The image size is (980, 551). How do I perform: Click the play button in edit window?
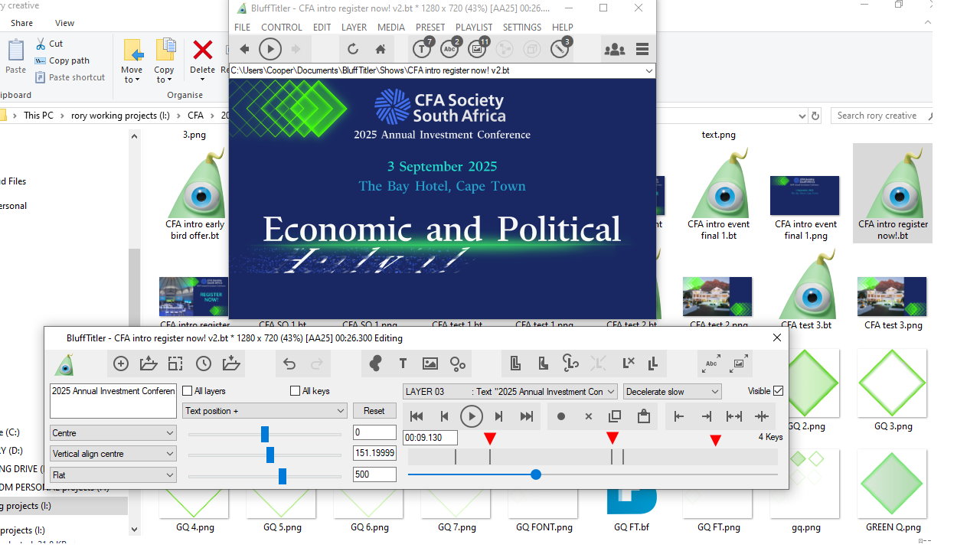pyautogui.click(x=472, y=416)
